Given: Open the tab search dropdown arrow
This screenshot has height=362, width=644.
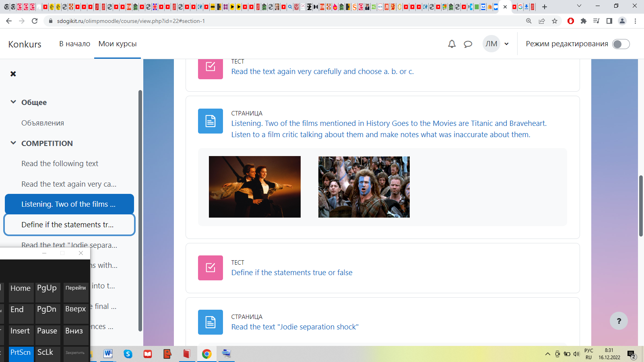Looking at the screenshot, I should tap(579, 6).
